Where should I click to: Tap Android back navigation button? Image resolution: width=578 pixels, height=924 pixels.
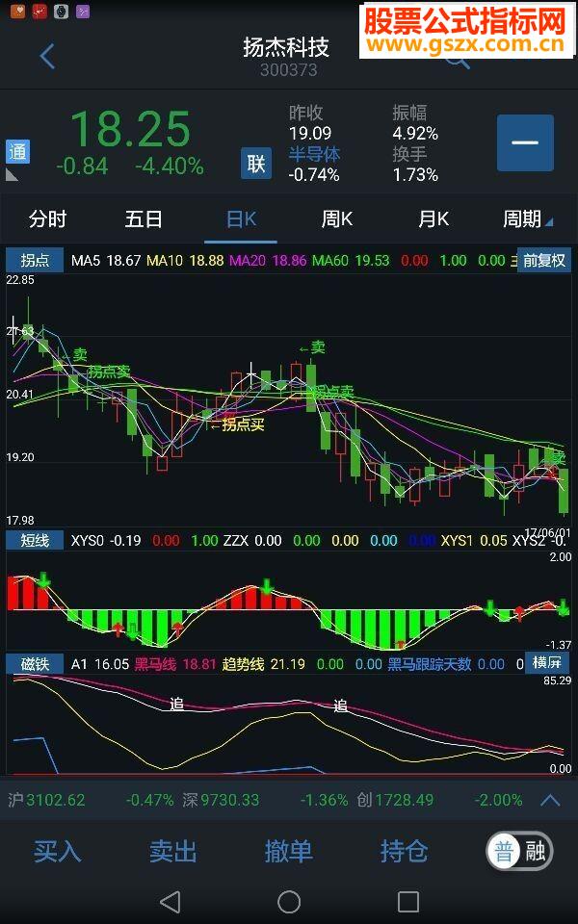pyautogui.click(x=171, y=902)
